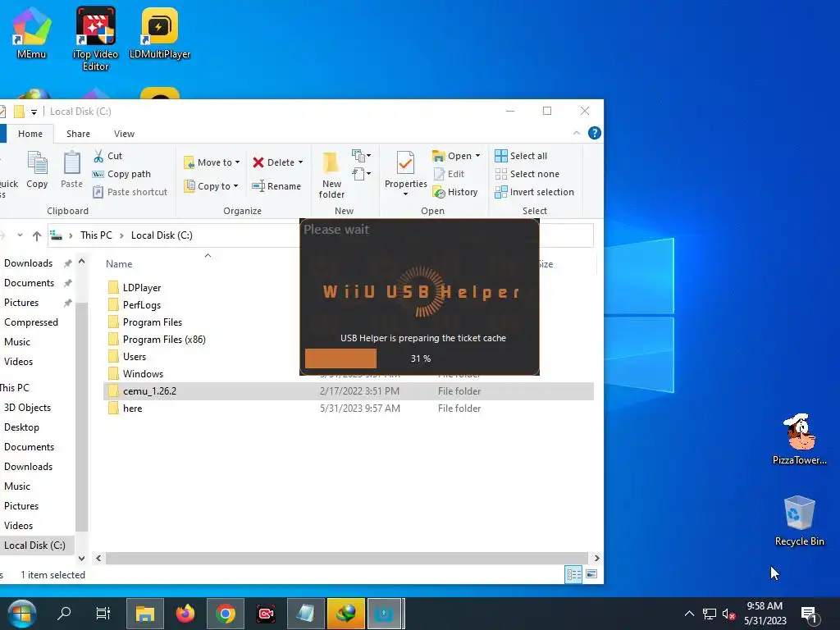Click Local Disk (C:) breadcrumb

(162, 235)
